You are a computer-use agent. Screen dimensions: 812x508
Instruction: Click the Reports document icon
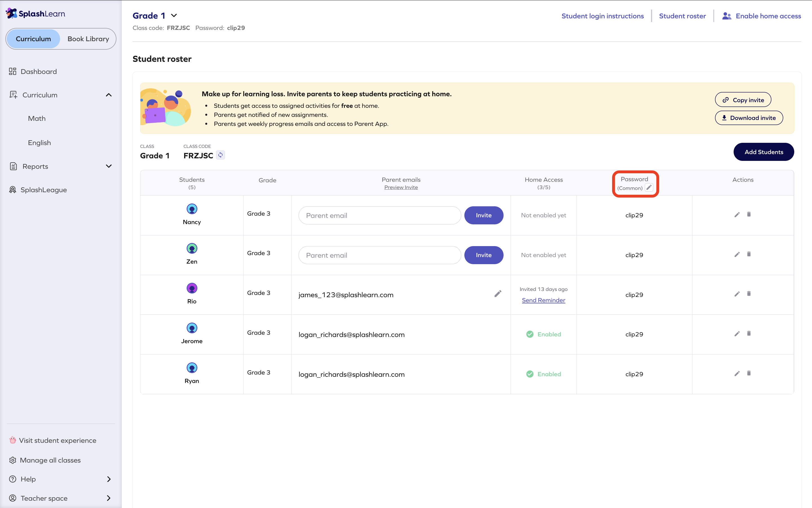[x=14, y=166]
